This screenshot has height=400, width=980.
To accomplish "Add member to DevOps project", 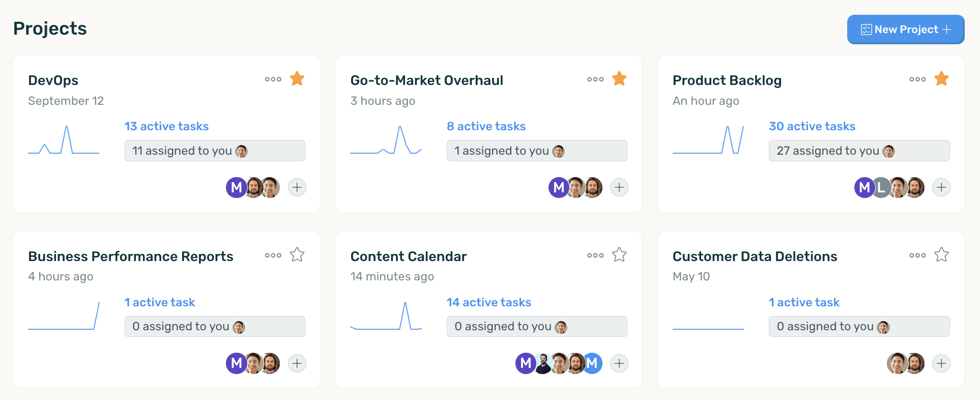I will tap(297, 187).
